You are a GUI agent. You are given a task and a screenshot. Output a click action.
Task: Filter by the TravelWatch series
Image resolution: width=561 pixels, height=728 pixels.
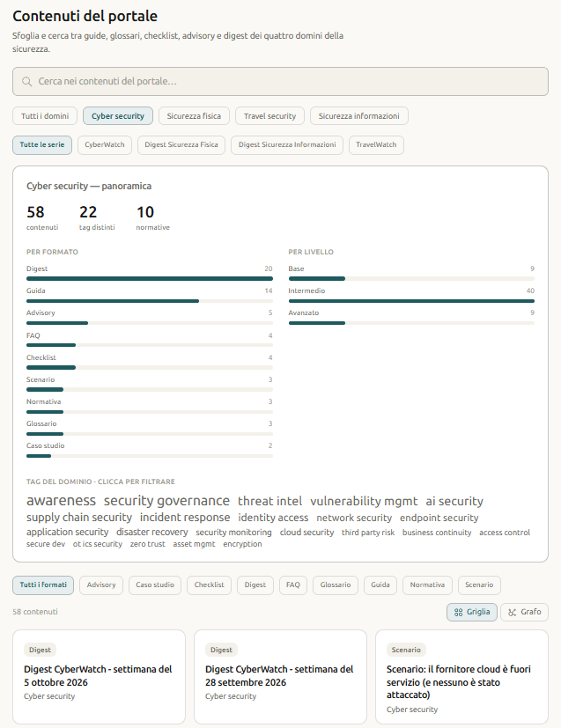pos(376,145)
